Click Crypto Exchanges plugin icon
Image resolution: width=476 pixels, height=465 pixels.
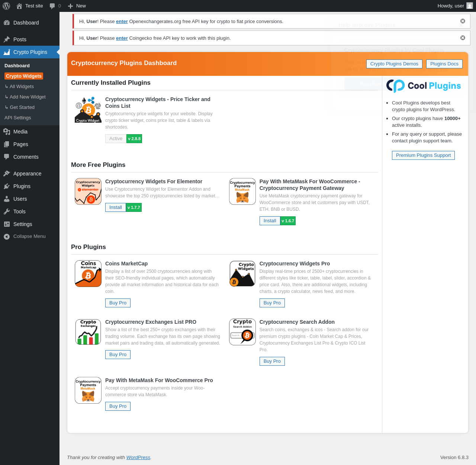click(88, 332)
